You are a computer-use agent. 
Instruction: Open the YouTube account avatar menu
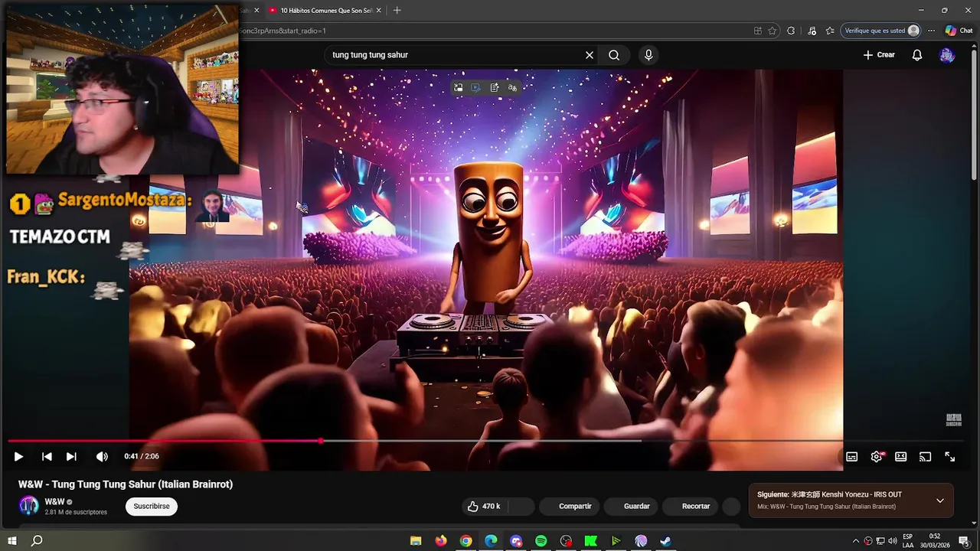pyautogui.click(x=947, y=55)
